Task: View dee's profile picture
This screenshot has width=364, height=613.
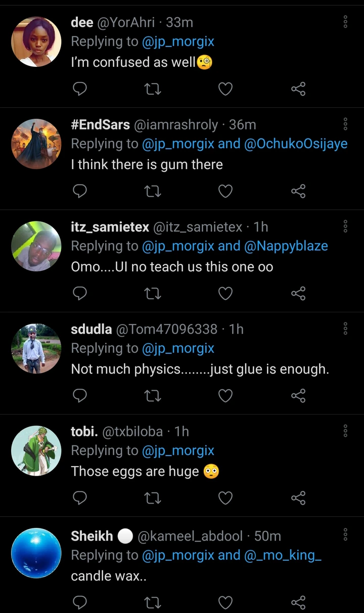Action: click(36, 42)
